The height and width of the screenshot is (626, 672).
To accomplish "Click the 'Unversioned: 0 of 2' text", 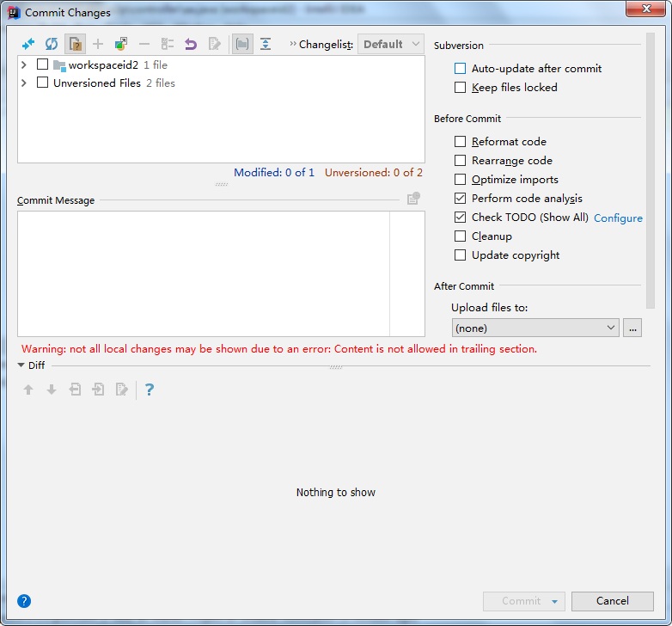I will (373, 172).
